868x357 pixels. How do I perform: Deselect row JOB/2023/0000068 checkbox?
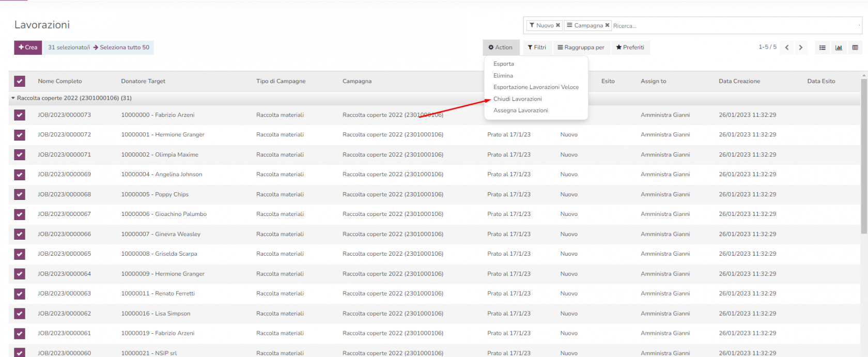pyautogui.click(x=20, y=194)
